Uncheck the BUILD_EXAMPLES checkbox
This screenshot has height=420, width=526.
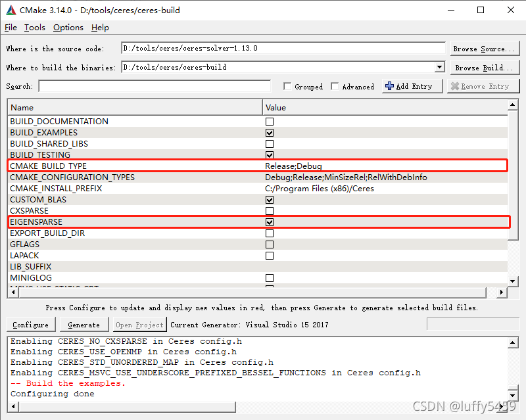[270, 133]
